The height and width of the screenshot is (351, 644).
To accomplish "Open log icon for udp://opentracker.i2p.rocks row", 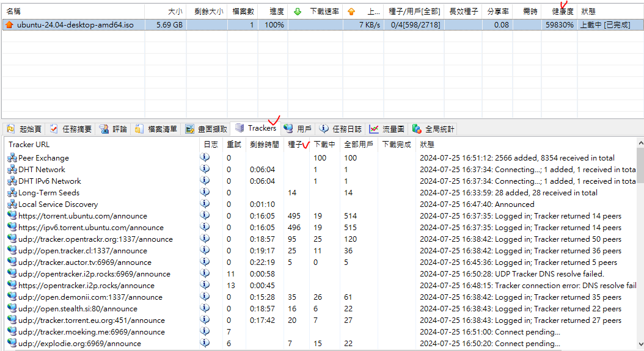I will [x=205, y=273].
